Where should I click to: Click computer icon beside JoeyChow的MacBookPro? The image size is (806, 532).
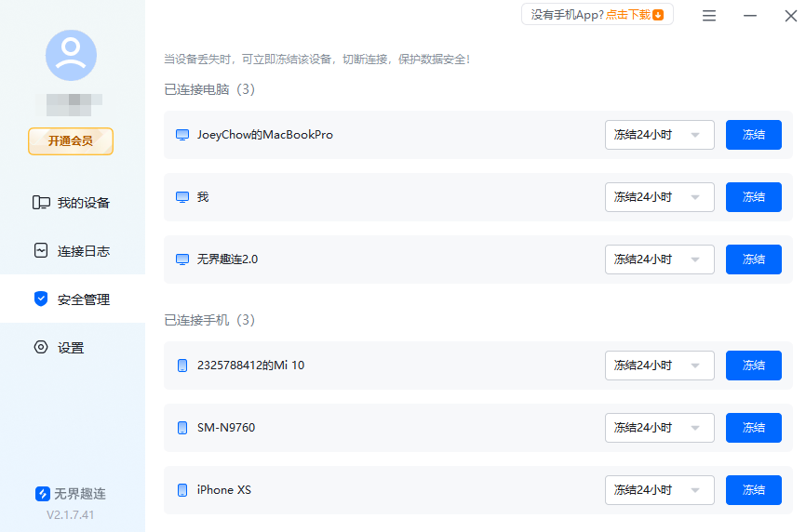[x=182, y=135]
